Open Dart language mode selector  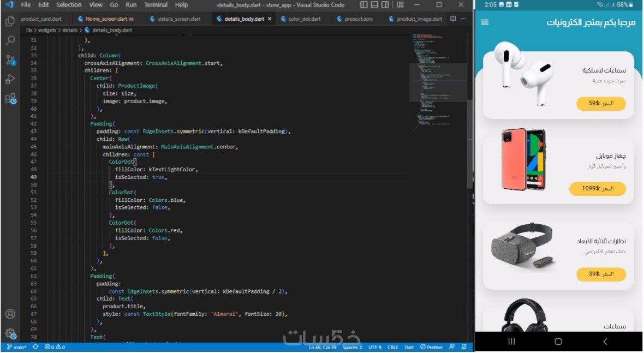point(409,347)
